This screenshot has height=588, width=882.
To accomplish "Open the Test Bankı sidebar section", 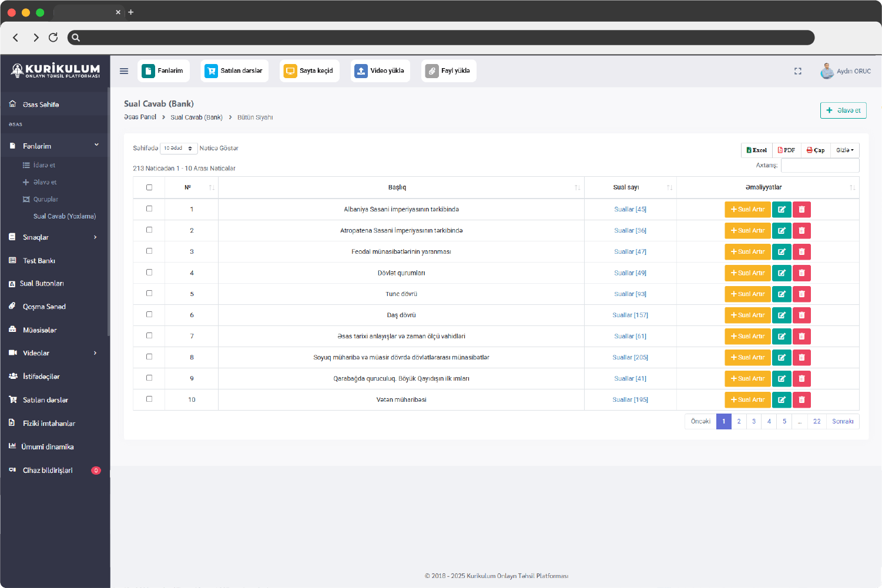I will 39,260.
